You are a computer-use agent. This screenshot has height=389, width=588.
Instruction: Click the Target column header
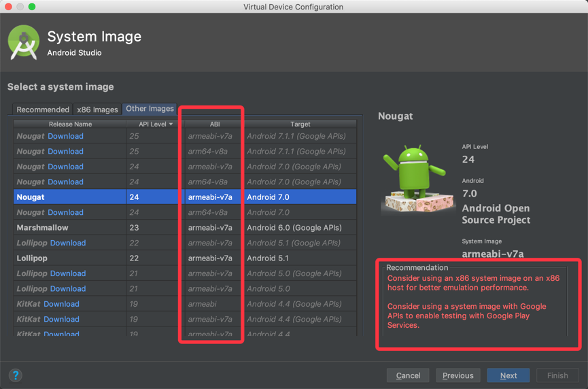pyautogui.click(x=300, y=124)
